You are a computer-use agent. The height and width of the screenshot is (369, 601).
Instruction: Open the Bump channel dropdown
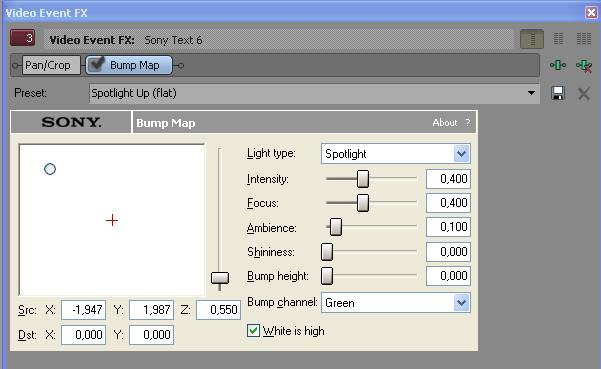click(462, 303)
